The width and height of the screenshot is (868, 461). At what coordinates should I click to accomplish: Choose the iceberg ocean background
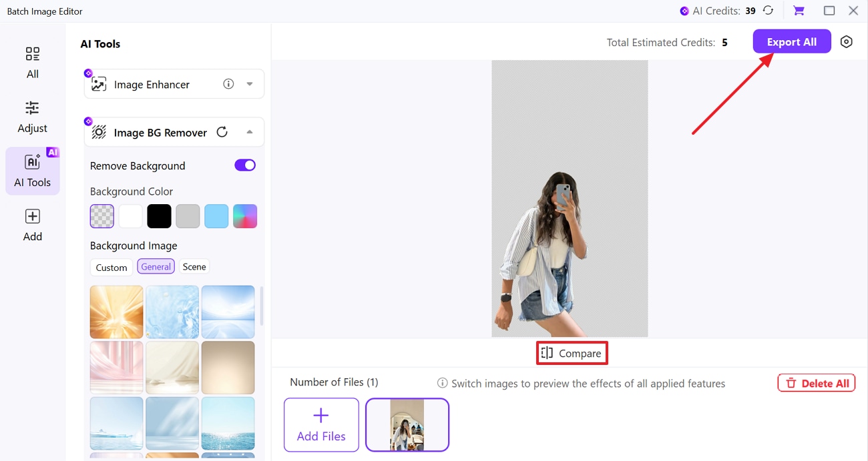pyautogui.click(x=117, y=423)
